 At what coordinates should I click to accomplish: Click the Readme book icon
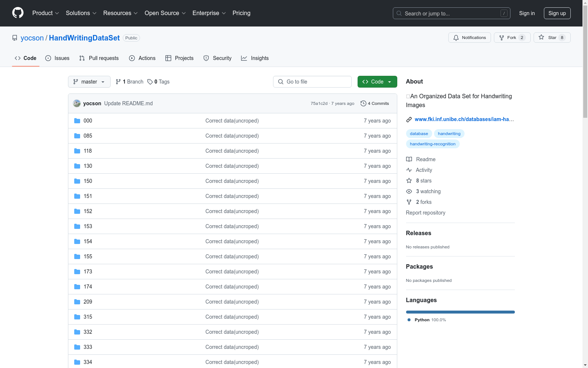tap(409, 159)
